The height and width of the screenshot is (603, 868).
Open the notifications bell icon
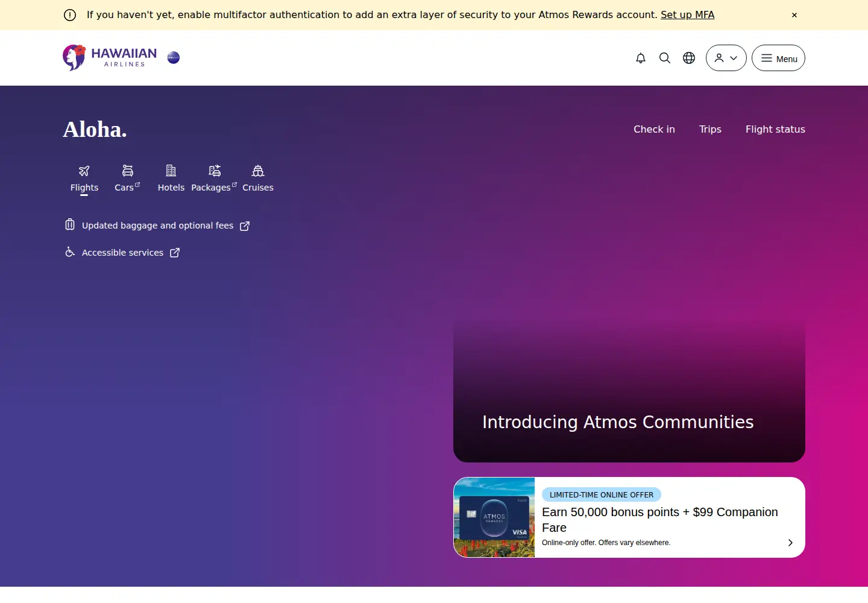point(641,58)
